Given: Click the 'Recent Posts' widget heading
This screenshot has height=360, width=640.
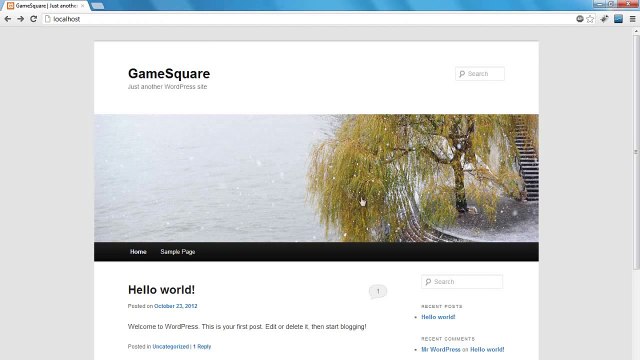Looking at the screenshot, I should pyautogui.click(x=442, y=307).
